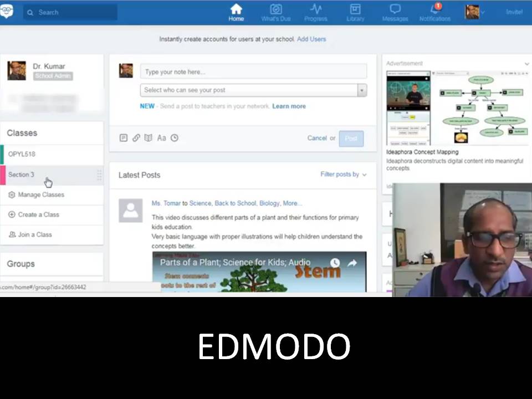Click the search magnifier icon

tap(30, 13)
